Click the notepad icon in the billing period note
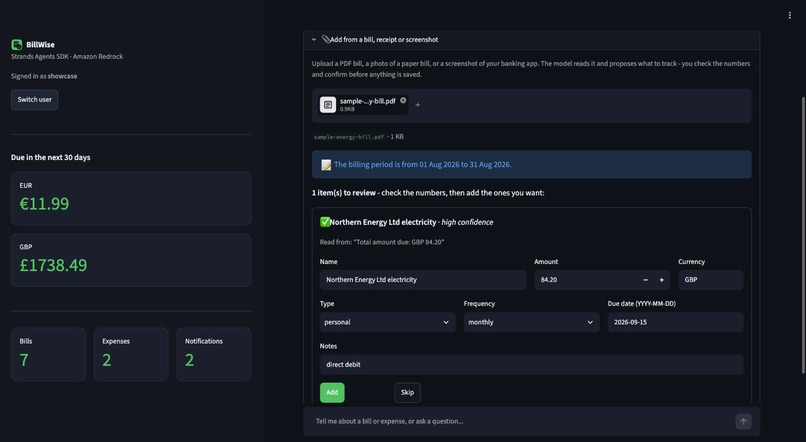Image resolution: width=806 pixels, height=442 pixels. click(326, 164)
